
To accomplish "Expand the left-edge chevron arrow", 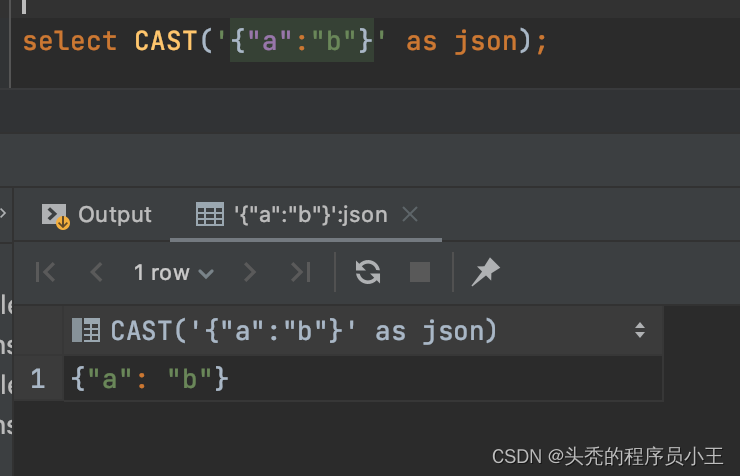I will tap(4, 214).
